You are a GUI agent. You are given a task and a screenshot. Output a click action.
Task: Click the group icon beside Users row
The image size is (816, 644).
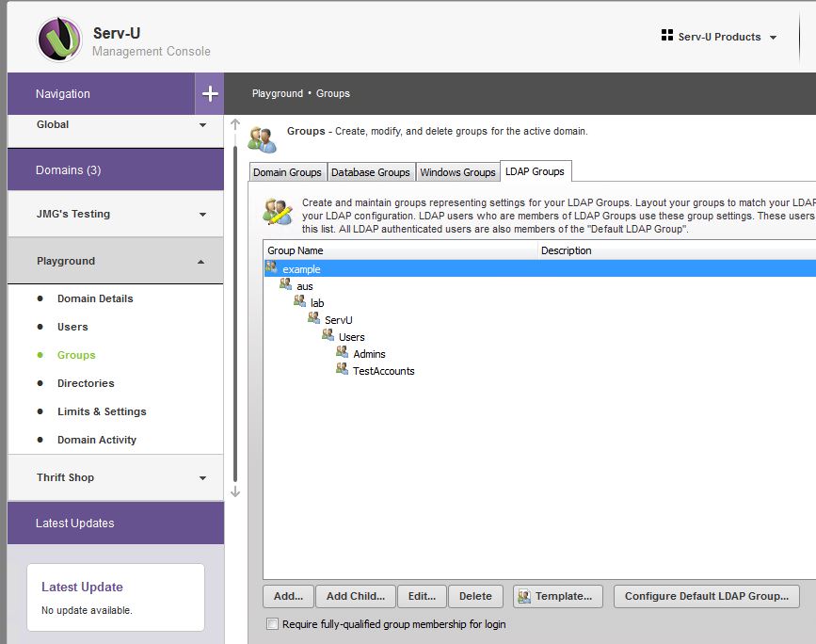coord(328,335)
